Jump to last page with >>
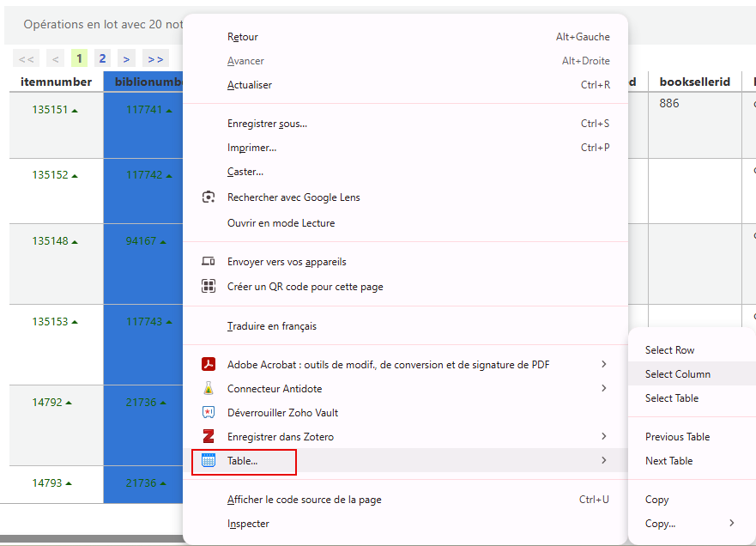The image size is (756, 546). pos(155,59)
